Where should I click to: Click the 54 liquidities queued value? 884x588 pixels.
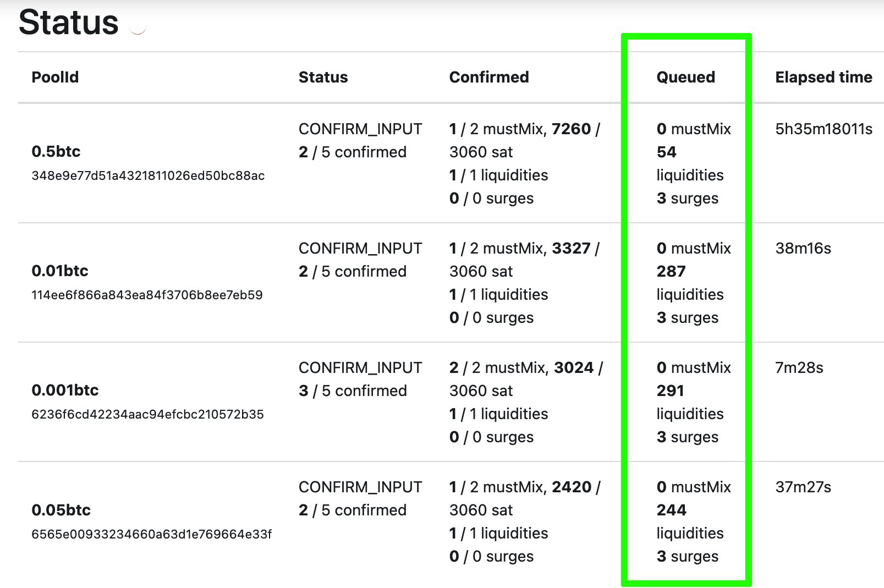point(690,163)
